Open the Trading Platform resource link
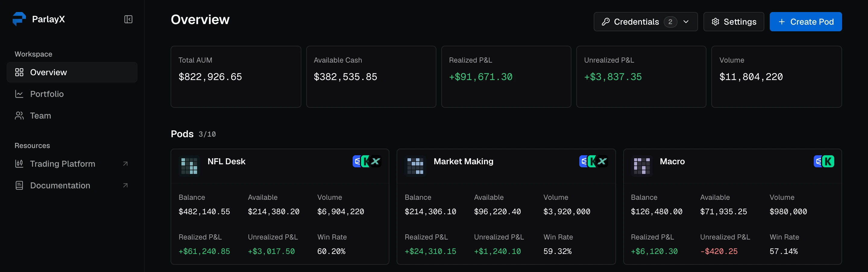This screenshot has height=272, width=868. point(72,164)
